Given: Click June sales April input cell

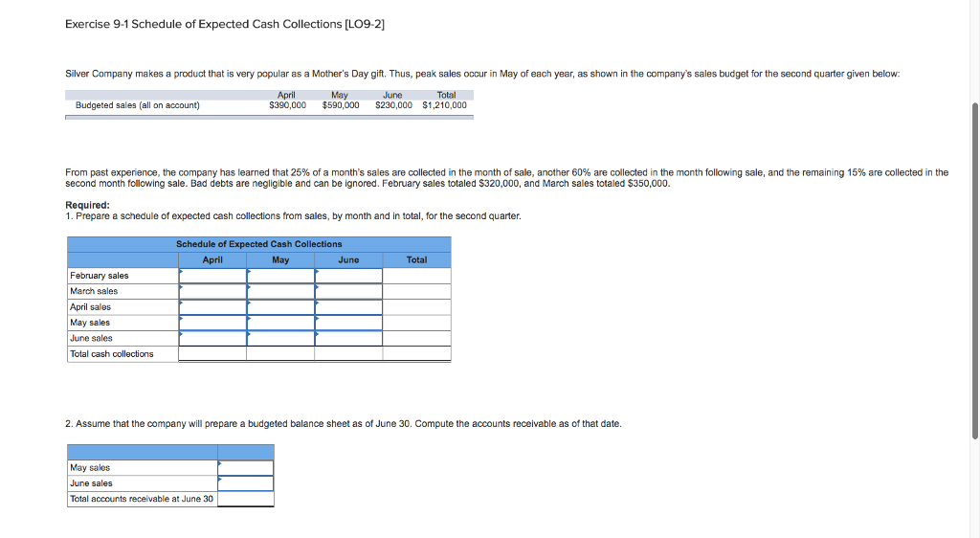Looking at the screenshot, I should pyautogui.click(x=212, y=338).
